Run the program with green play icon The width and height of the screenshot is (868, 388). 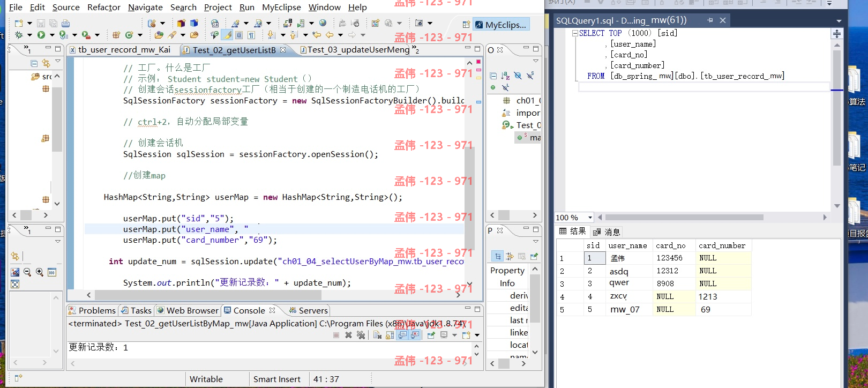pyautogui.click(x=41, y=35)
